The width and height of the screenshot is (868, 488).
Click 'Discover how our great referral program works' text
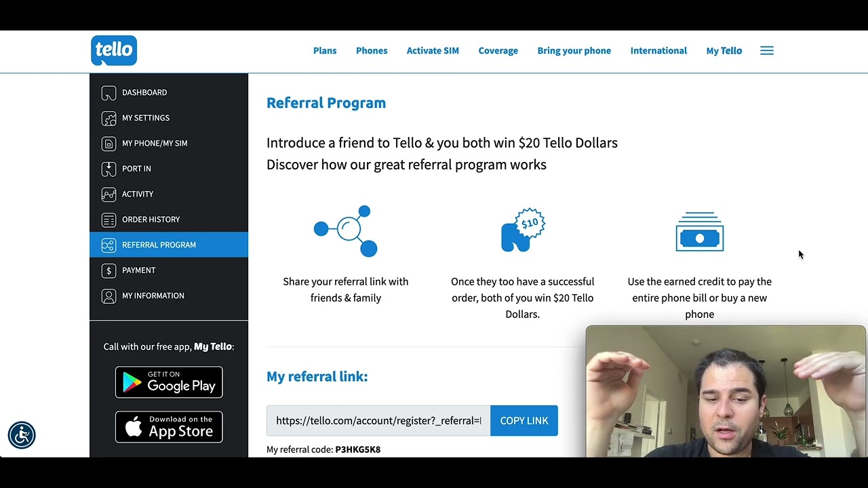point(406,165)
